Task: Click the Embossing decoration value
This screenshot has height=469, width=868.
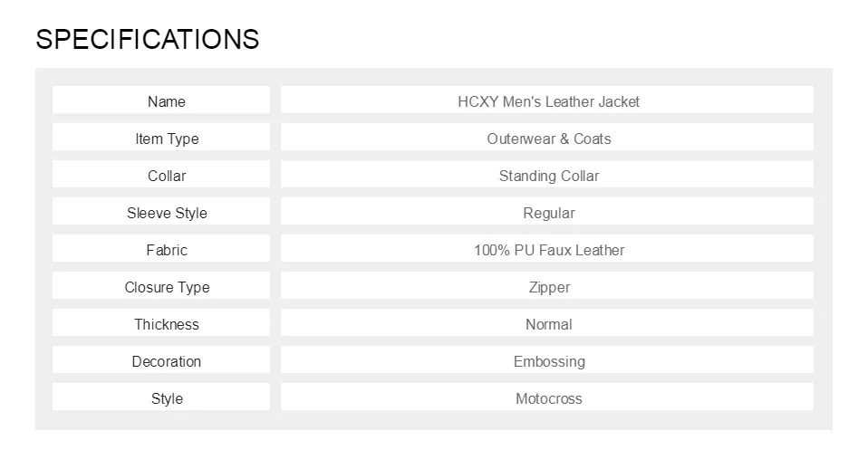Action: [x=548, y=361]
